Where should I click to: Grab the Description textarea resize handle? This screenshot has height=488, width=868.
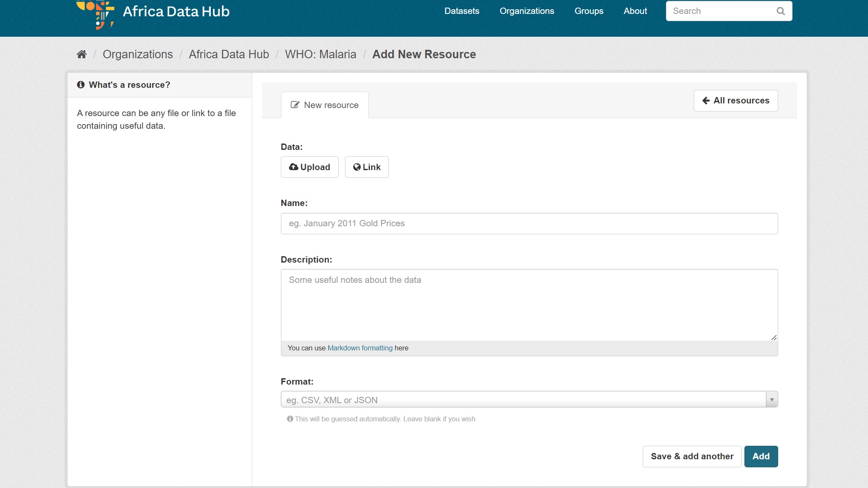pos(774,337)
